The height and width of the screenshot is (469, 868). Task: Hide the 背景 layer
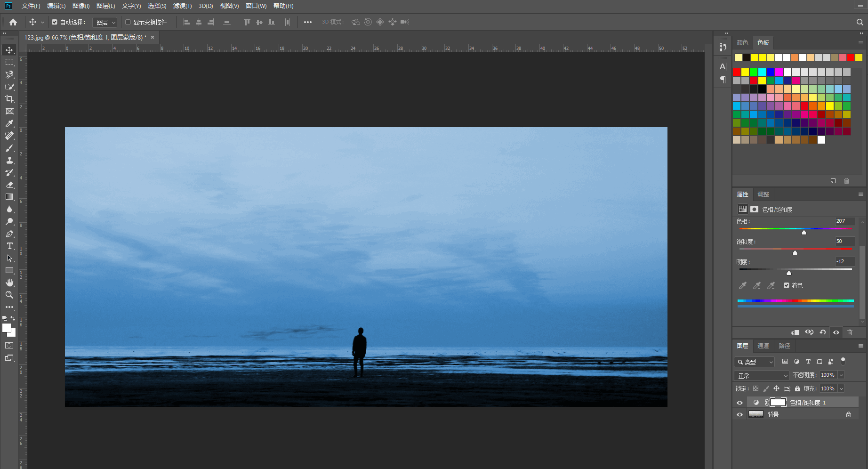pos(739,414)
